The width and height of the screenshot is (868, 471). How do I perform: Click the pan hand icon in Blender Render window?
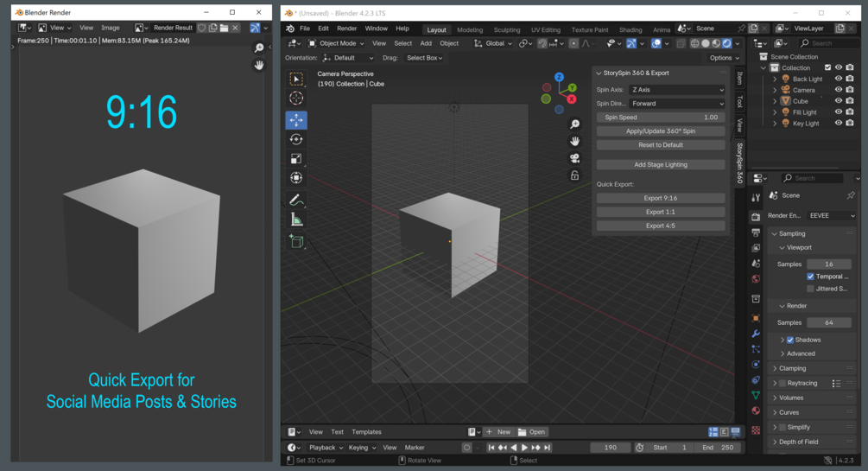coord(258,66)
